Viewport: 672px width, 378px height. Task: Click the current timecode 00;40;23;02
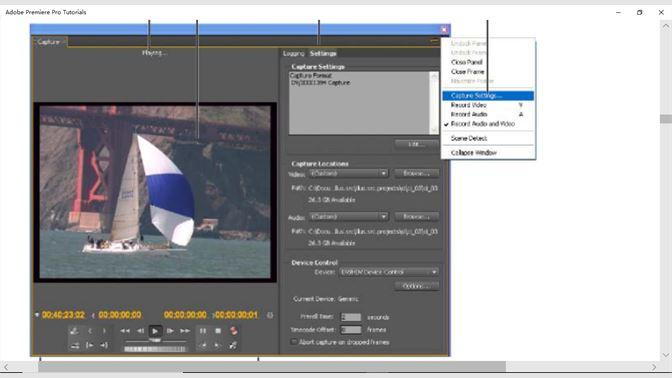(63, 315)
